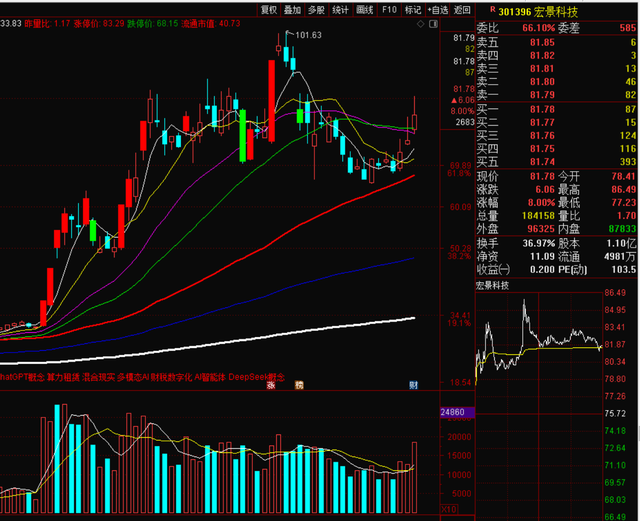The image size is (640, 521).
Task: Click the blue 财 financial marker
Action: point(413,385)
